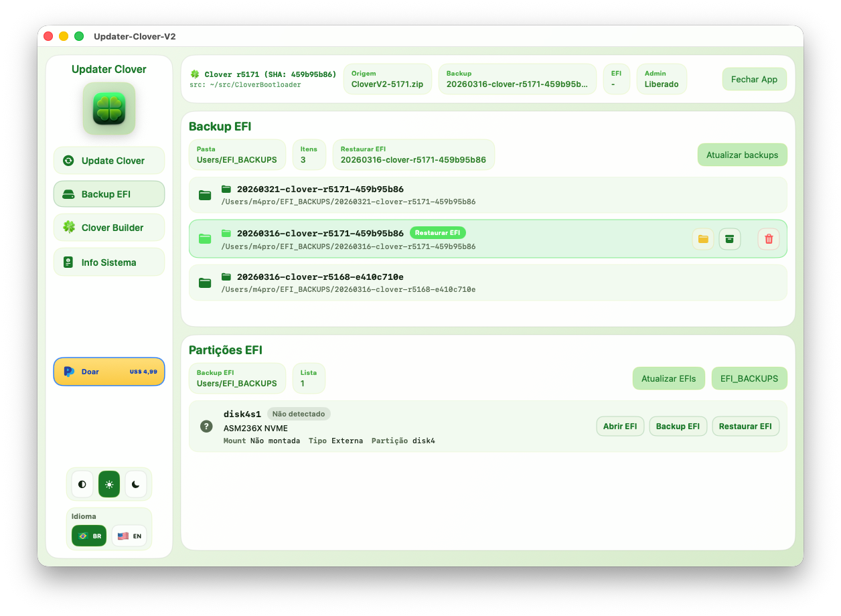Click the green archive icon on the selected backup
The image size is (841, 616).
[x=729, y=238]
